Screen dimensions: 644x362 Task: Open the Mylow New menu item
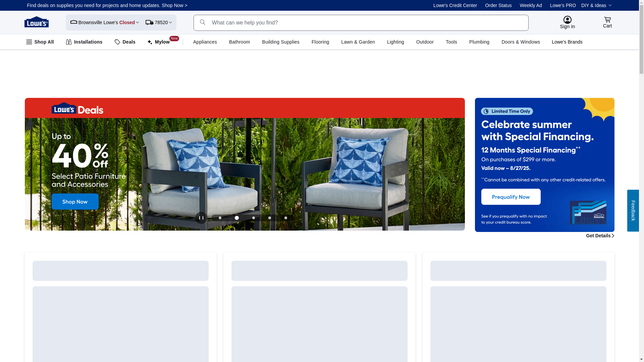pos(163,42)
